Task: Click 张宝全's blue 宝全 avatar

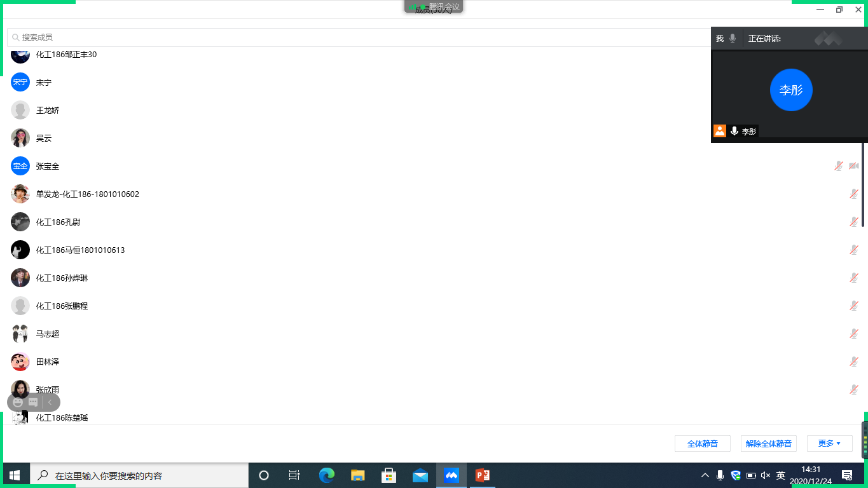Action: click(20, 166)
